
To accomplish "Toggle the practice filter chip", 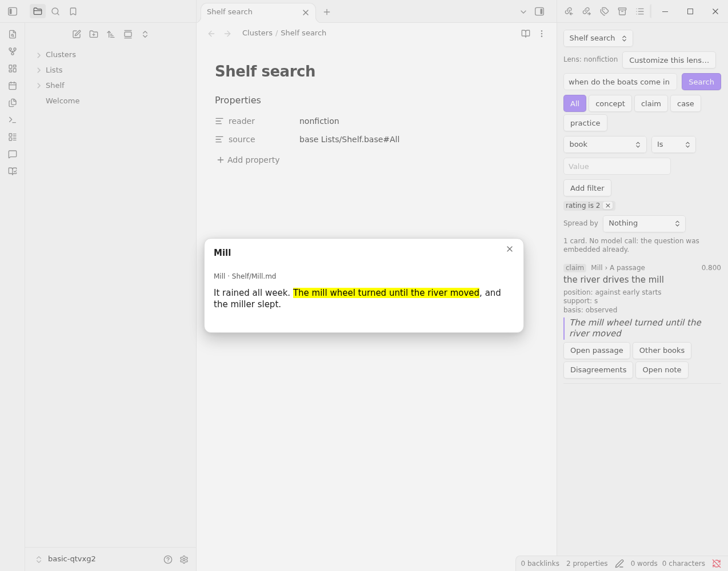I will [585, 123].
